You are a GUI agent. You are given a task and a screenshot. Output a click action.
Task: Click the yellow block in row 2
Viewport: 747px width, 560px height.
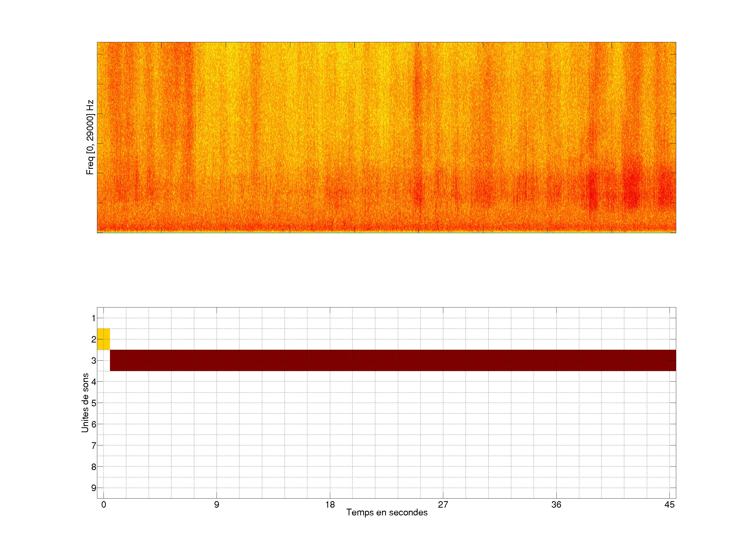pos(103,339)
